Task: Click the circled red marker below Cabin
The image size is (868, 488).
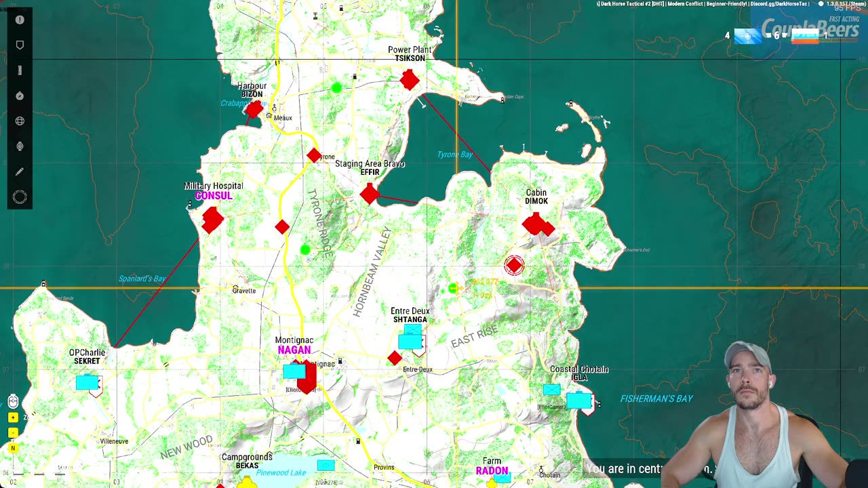Action: [x=514, y=265]
